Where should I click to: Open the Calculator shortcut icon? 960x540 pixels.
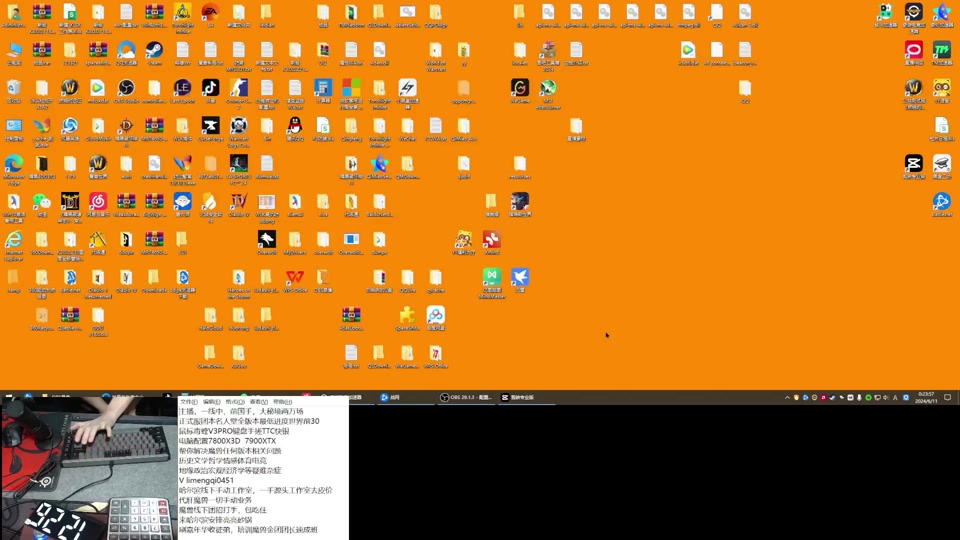(323, 88)
